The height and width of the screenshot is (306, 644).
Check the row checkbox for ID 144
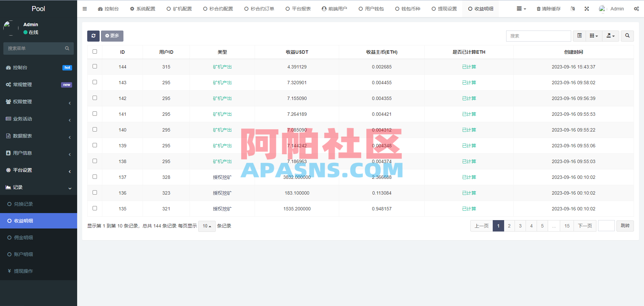(x=95, y=66)
